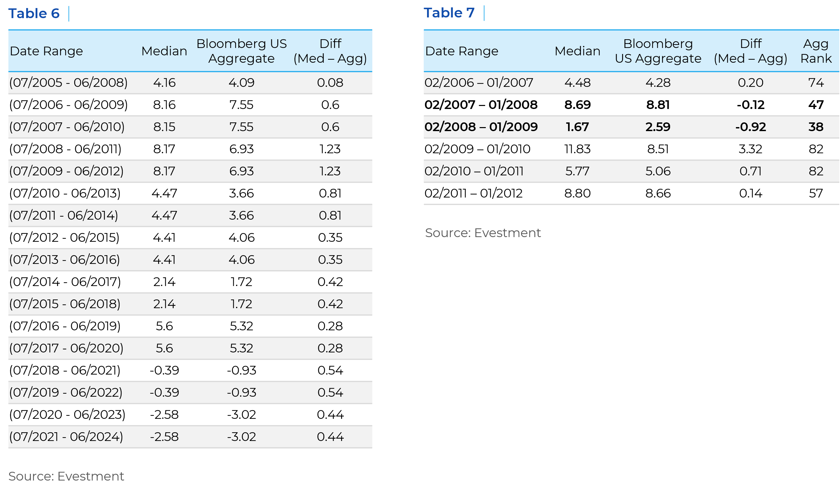This screenshot has width=840, height=504.
Task: Click the Table 6 heading
Action: click(34, 14)
